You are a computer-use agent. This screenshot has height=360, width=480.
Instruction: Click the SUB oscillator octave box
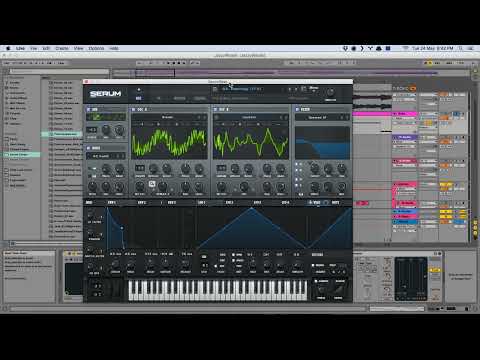tap(92, 130)
